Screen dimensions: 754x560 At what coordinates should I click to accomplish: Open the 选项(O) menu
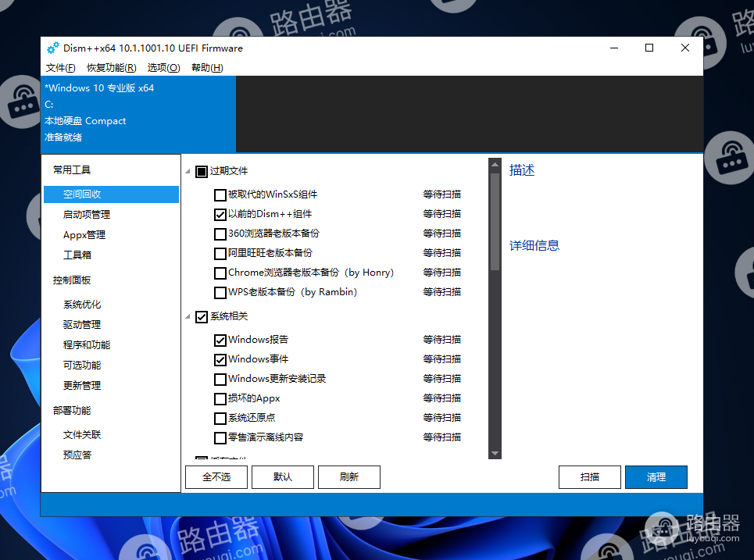pos(163,68)
